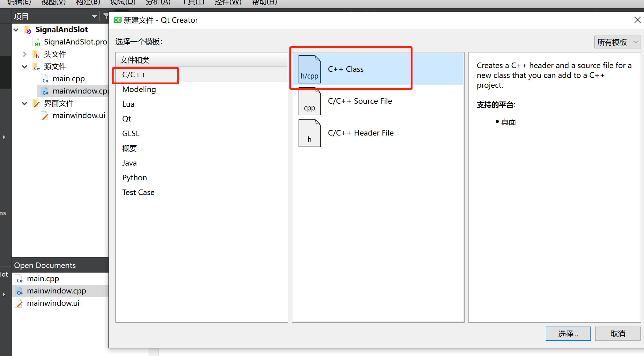Collapse the 源文件 sources folder

tap(25, 67)
